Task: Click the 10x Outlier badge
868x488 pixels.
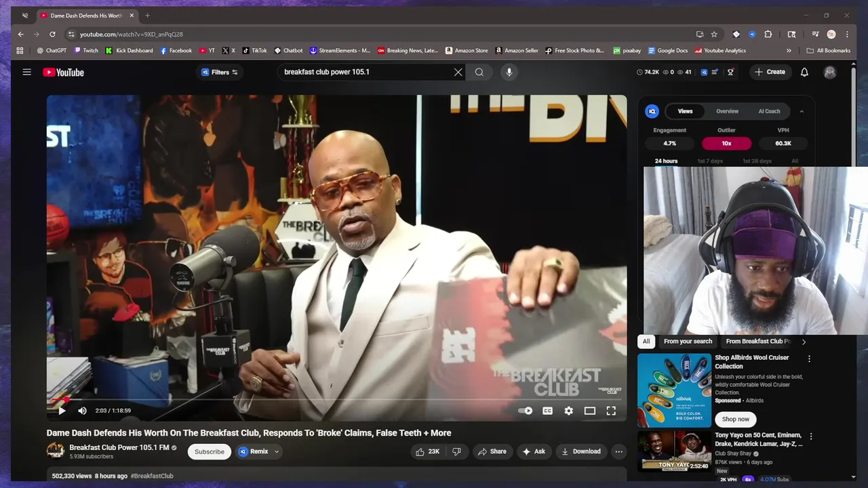Action: point(726,143)
